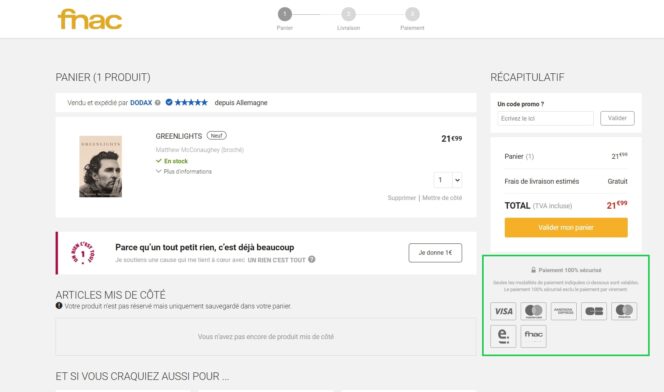Click Mastercard icon next to VISA
This screenshot has width=664, height=392.
pos(534,311)
